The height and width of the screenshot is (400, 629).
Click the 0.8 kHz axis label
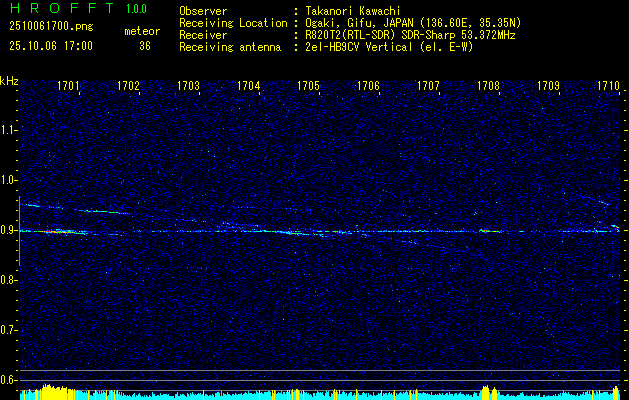(9, 280)
